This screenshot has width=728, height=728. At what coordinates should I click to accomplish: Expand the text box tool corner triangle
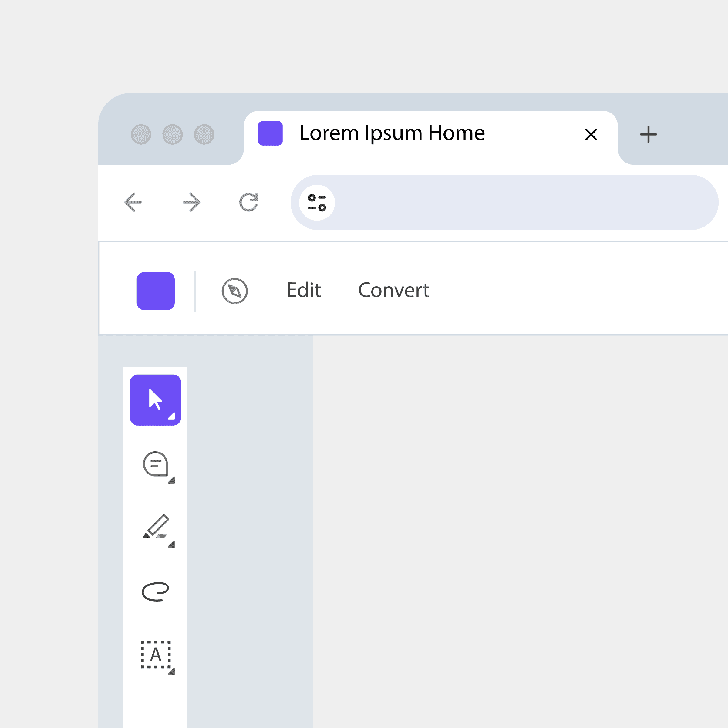172,672
